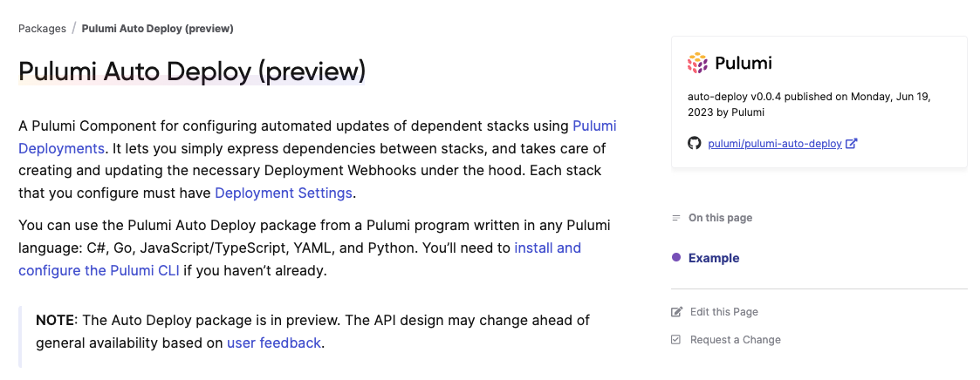Open the pulumi/pulumi-auto-deploy repository link
The image size is (980, 380).
(774, 144)
